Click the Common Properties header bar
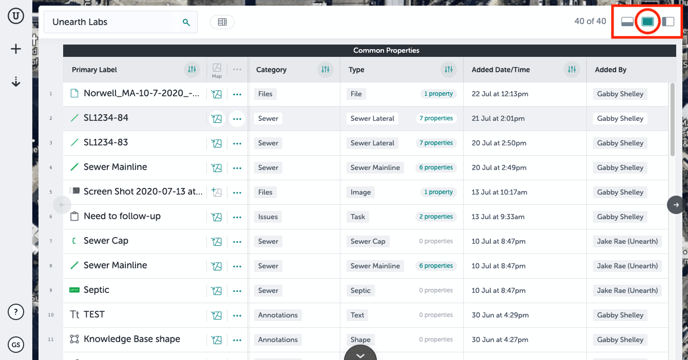Viewport: 688px width, 360px height. tap(369, 50)
